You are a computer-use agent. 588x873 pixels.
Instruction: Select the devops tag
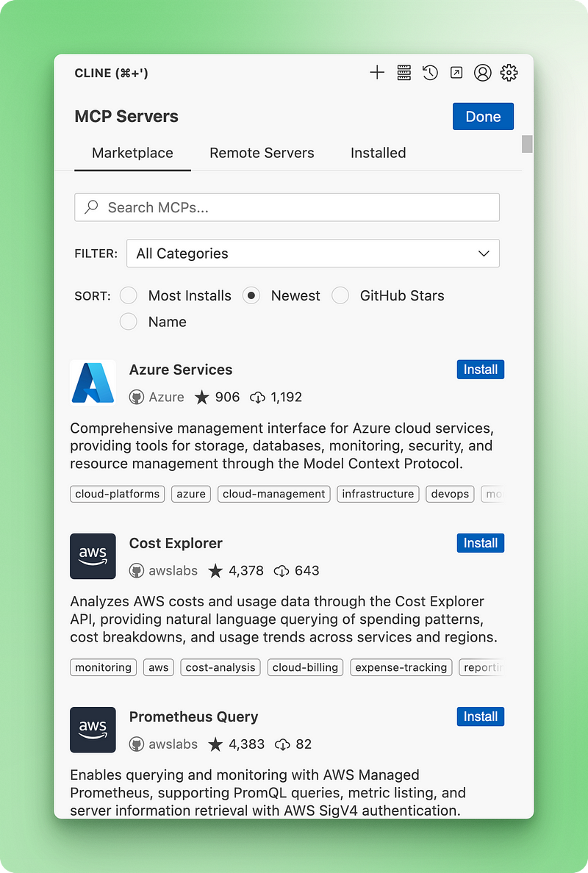(x=450, y=494)
